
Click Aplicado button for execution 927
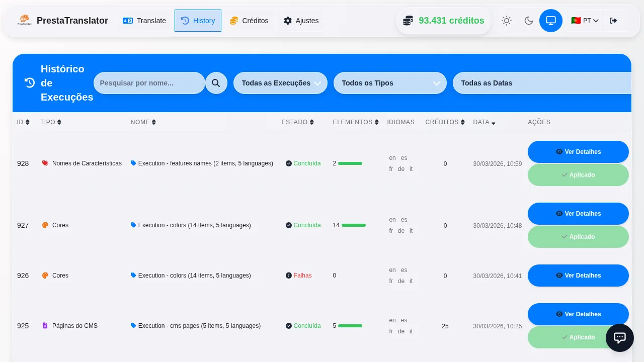click(578, 237)
